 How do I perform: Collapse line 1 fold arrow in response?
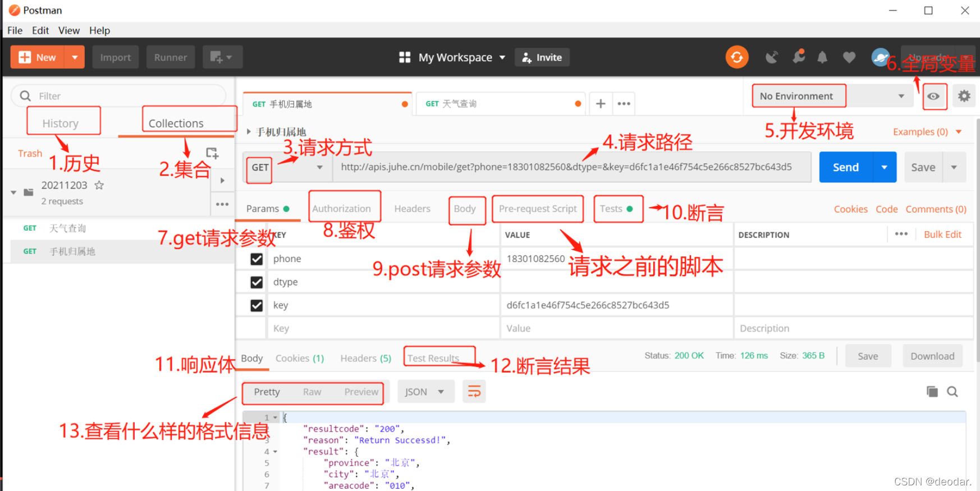[275, 417]
